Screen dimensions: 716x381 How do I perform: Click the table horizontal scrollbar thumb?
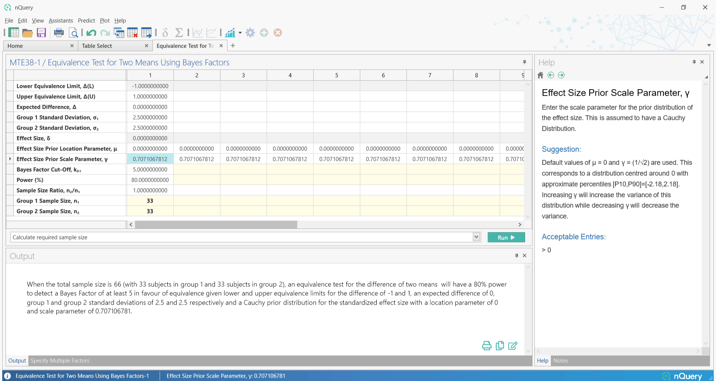[216, 224]
